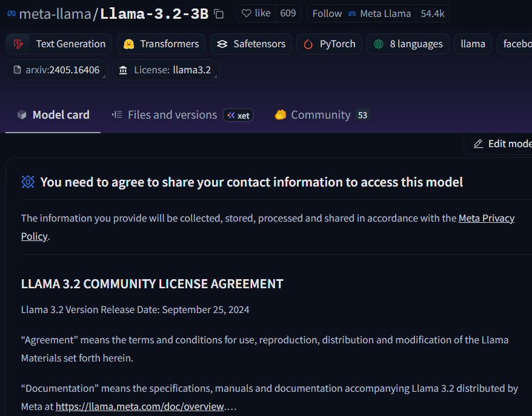Select the llama tag
This screenshot has width=532, height=416.
coord(473,44)
